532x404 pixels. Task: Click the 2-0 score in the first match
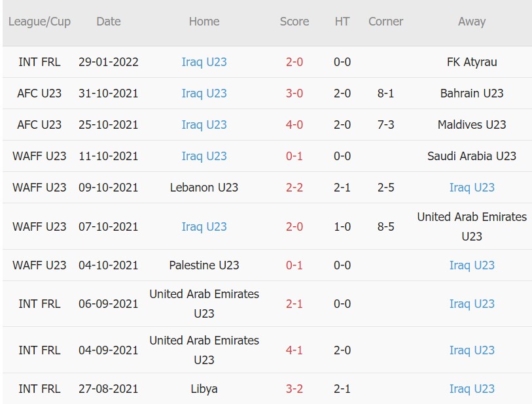coord(294,61)
